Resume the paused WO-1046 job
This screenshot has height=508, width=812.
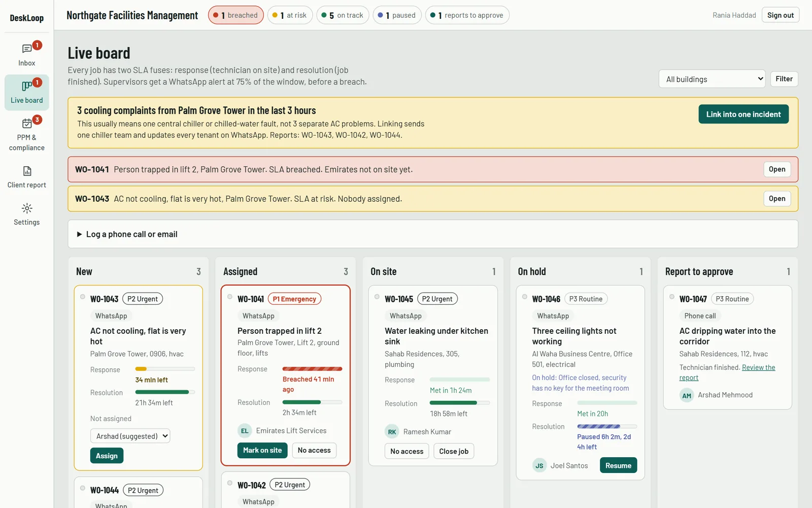coord(618,465)
